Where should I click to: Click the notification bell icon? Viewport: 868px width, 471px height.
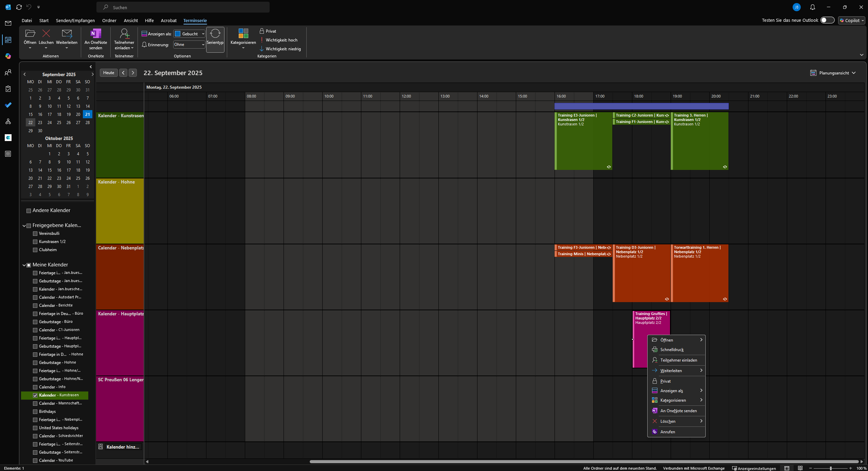click(x=812, y=7)
